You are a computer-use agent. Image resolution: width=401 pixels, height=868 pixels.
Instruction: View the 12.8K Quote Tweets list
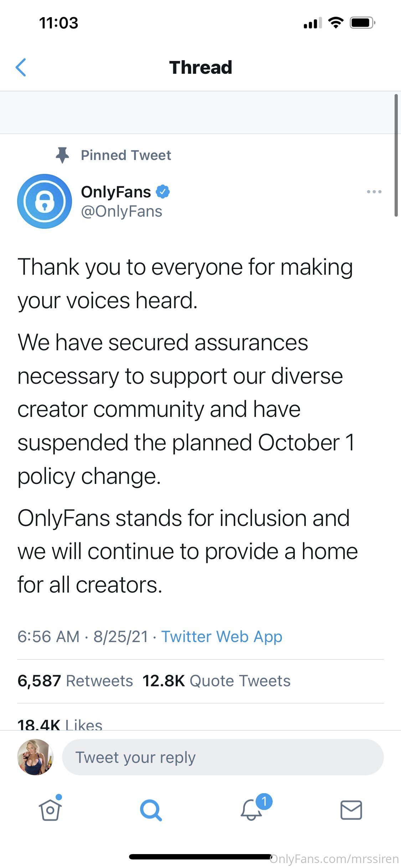click(216, 681)
